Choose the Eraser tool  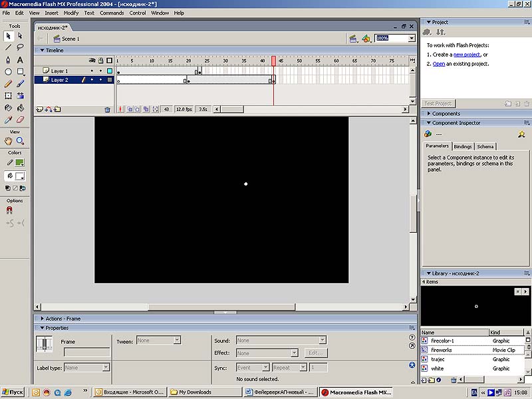(20, 120)
